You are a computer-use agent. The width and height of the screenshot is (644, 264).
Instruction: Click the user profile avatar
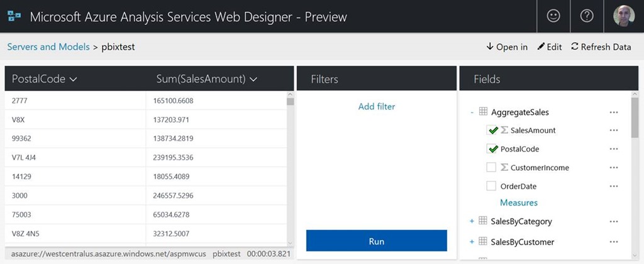click(623, 16)
